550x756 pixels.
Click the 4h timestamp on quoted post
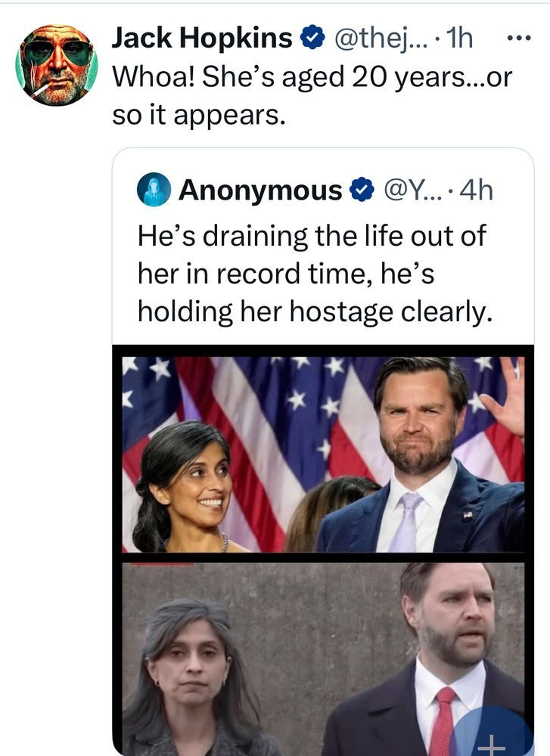click(477, 191)
